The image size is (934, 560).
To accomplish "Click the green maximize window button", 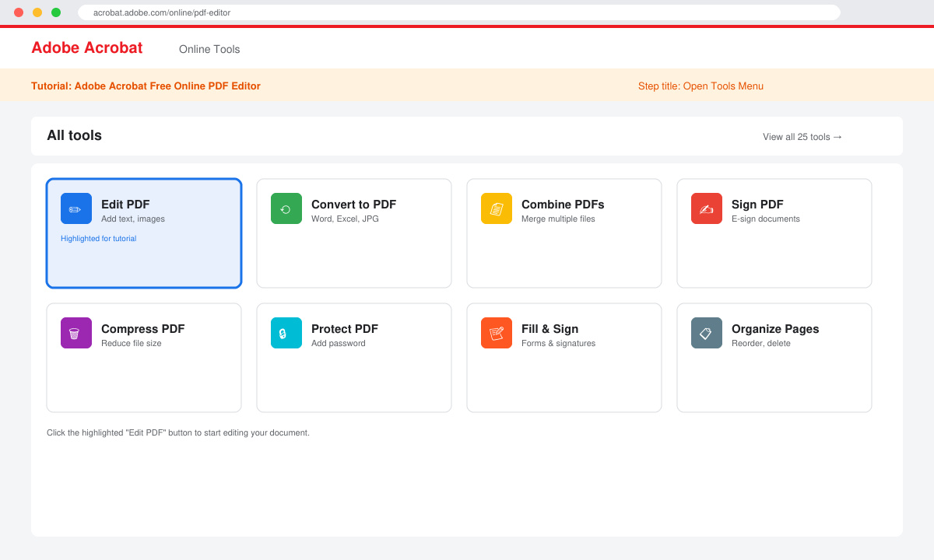I will (x=56, y=12).
